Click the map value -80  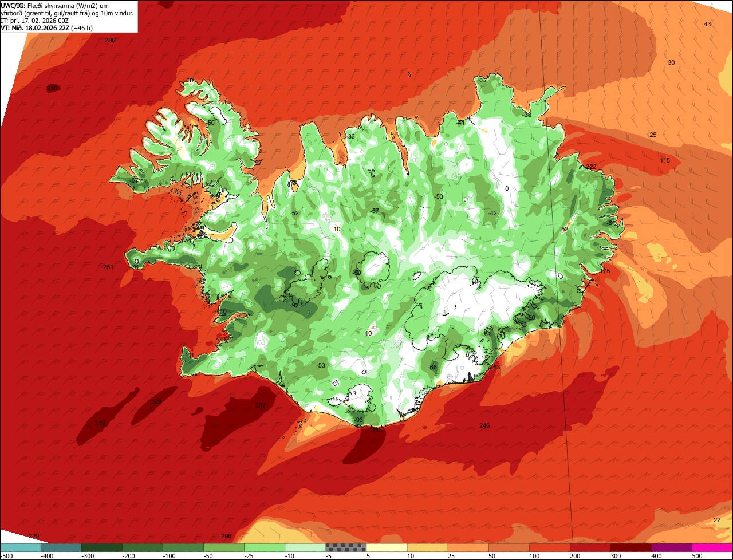[x=530, y=317]
